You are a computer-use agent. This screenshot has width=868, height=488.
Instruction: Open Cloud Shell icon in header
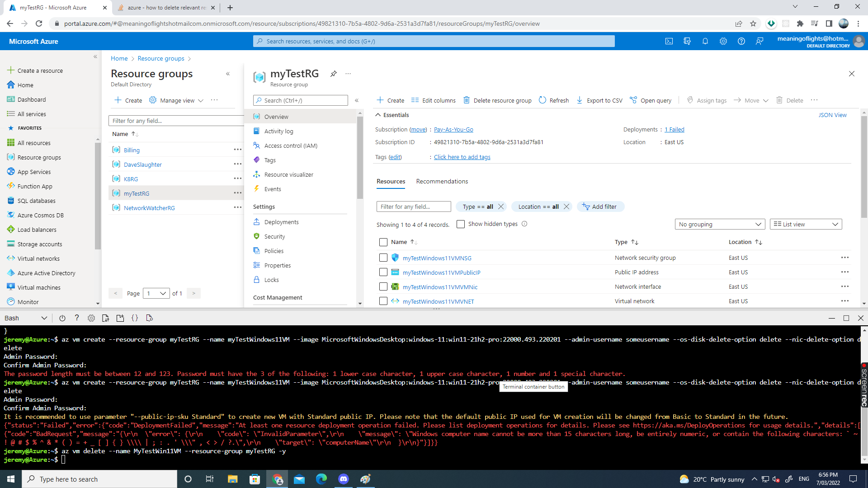669,41
